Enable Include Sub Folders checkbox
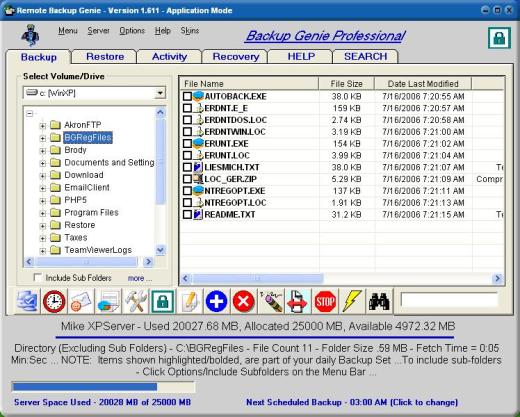The height and width of the screenshot is (417, 520). tap(38, 277)
